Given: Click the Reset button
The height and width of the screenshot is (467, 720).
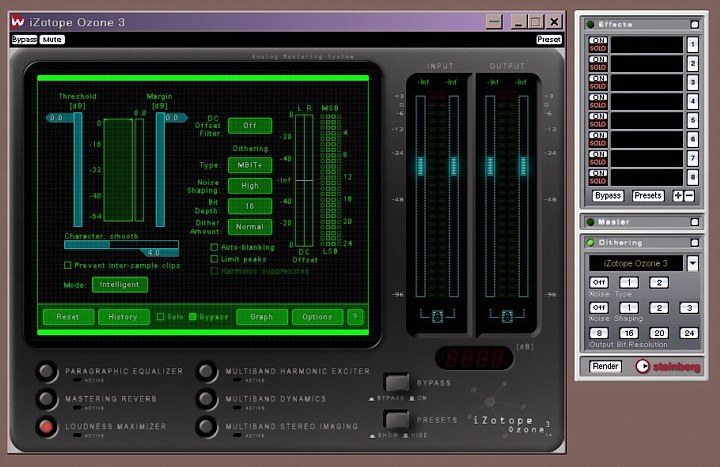Looking at the screenshot, I should (68, 317).
